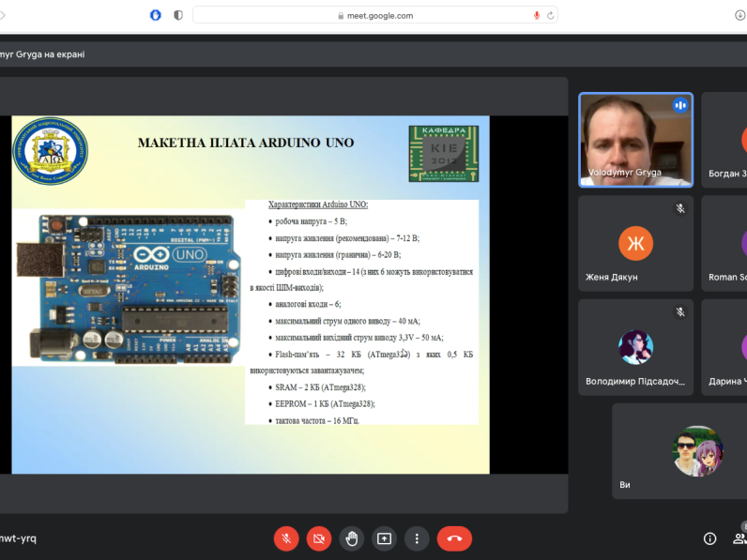Turn the camera back on
This screenshot has height=560, width=747.
[x=319, y=538]
